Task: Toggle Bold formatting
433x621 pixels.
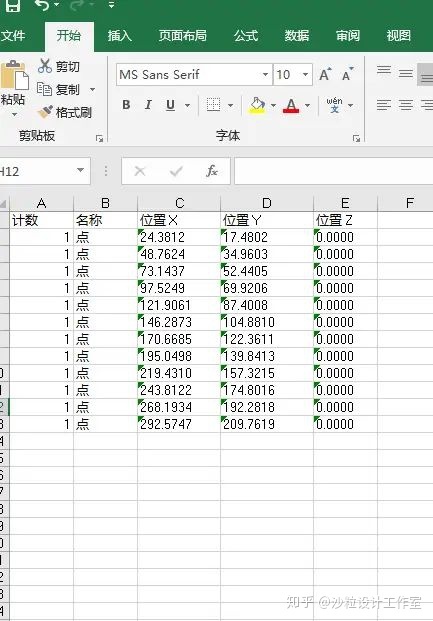Action: [126, 105]
